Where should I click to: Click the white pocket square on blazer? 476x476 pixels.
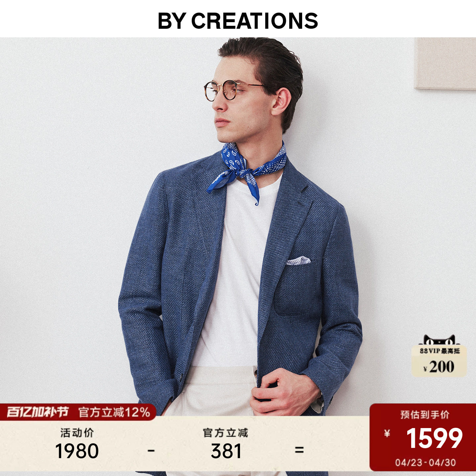[x=298, y=260]
